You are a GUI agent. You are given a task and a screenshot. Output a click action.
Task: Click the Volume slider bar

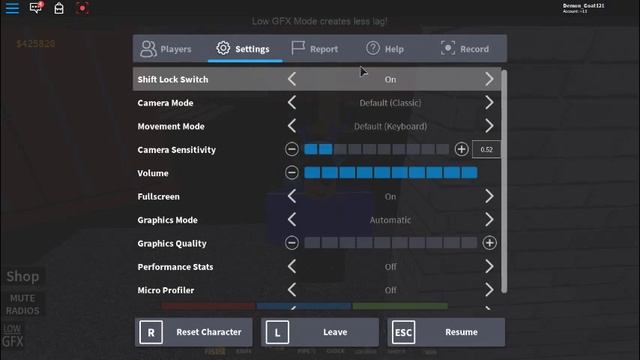click(391, 173)
